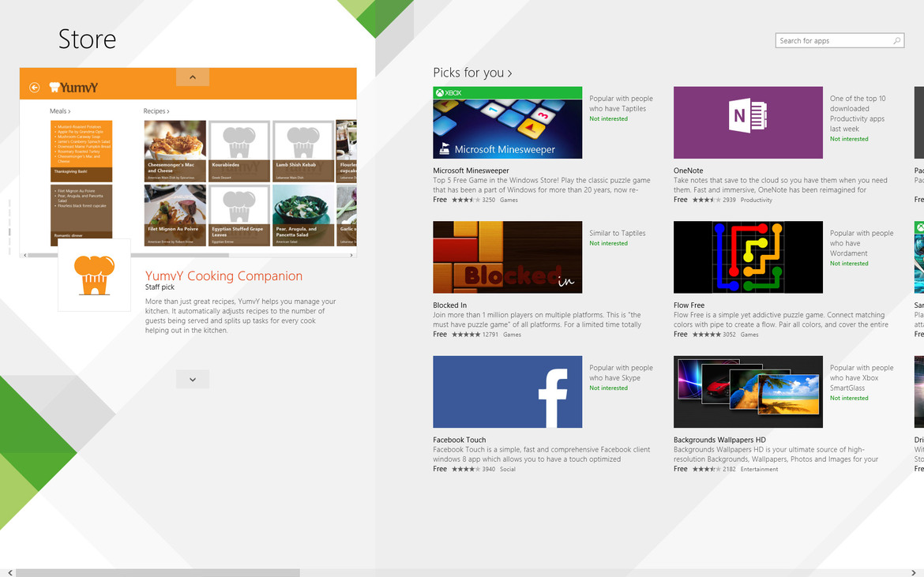Click the scroll right arrow at bottom

(914, 573)
